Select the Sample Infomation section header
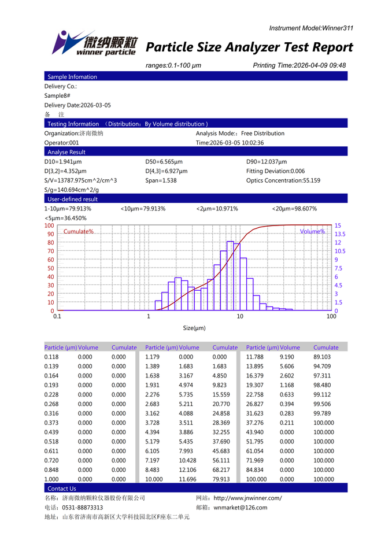392x555 pixels. coord(196,76)
